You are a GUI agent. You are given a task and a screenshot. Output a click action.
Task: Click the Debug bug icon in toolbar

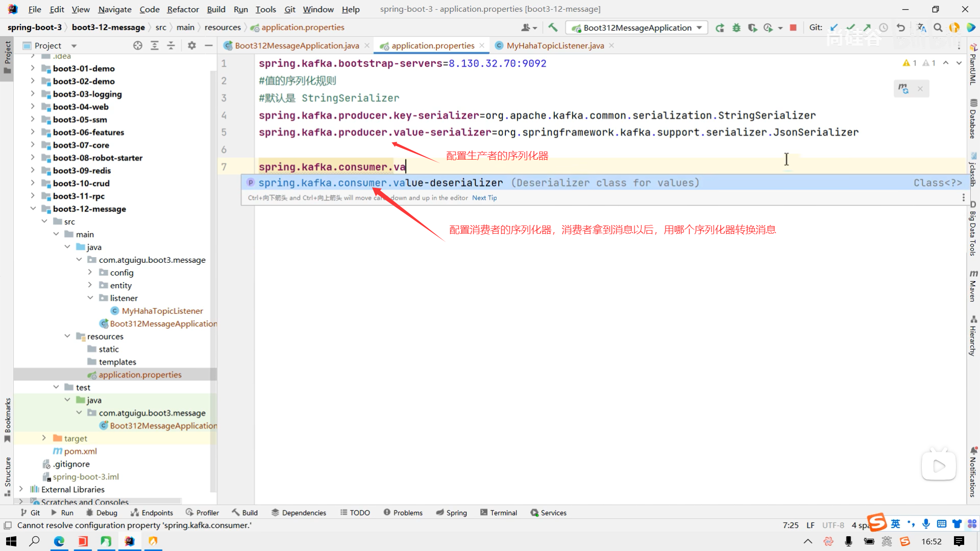(736, 28)
